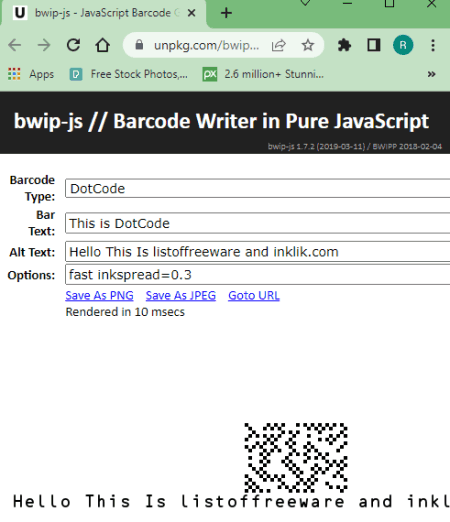The width and height of the screenshot is (450, 522).
Task: Click the bwip-js Barcode Writer heading
Action: 221,121
